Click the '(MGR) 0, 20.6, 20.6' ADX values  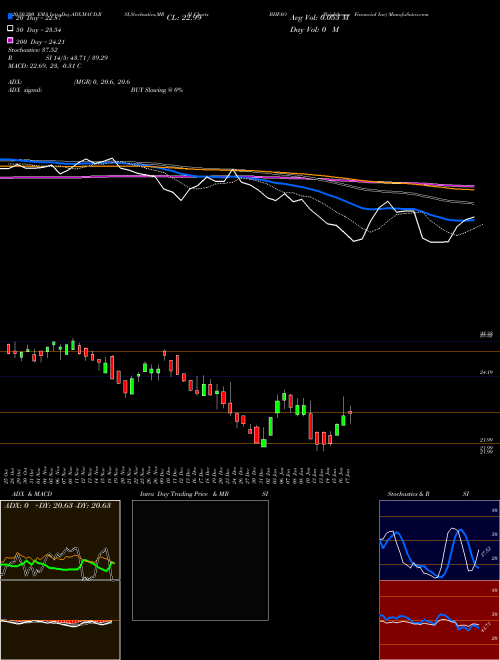point(102,82)
